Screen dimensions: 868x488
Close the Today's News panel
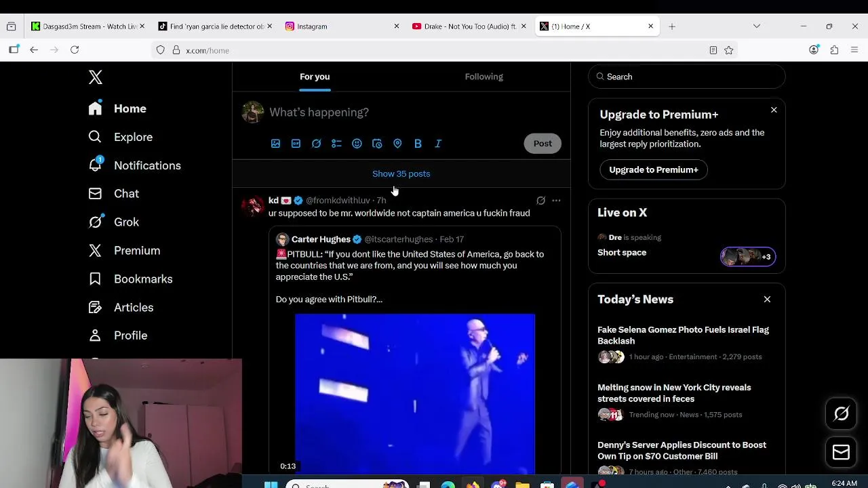click(x=767, y=300)
